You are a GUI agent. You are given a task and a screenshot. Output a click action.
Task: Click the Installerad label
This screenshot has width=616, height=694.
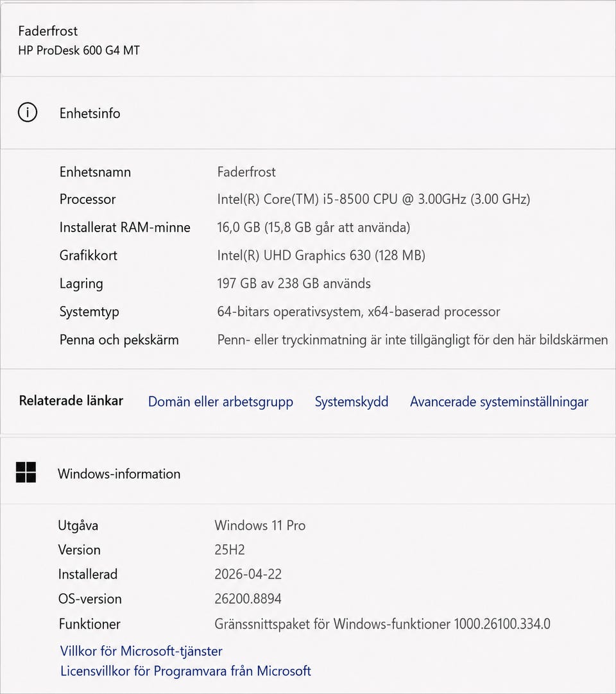coord(88,574)
